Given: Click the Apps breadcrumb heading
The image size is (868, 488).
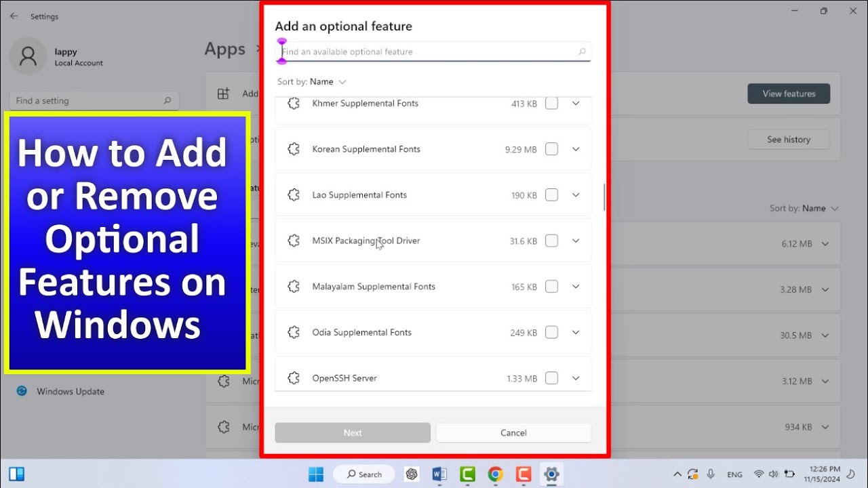Looking at the screenshot, I should point(225,49).
